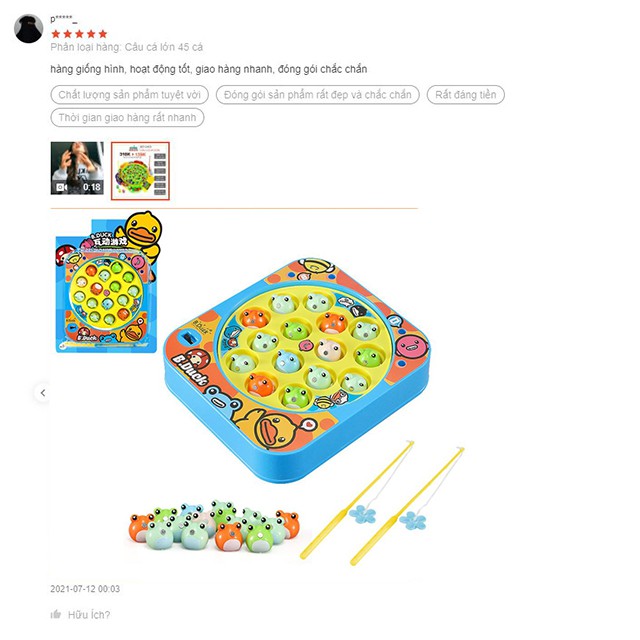Select the 'Thời gian giao hàng rất nhanh' tag
This screenshot has height=640, width=640.
click(127, 118)
